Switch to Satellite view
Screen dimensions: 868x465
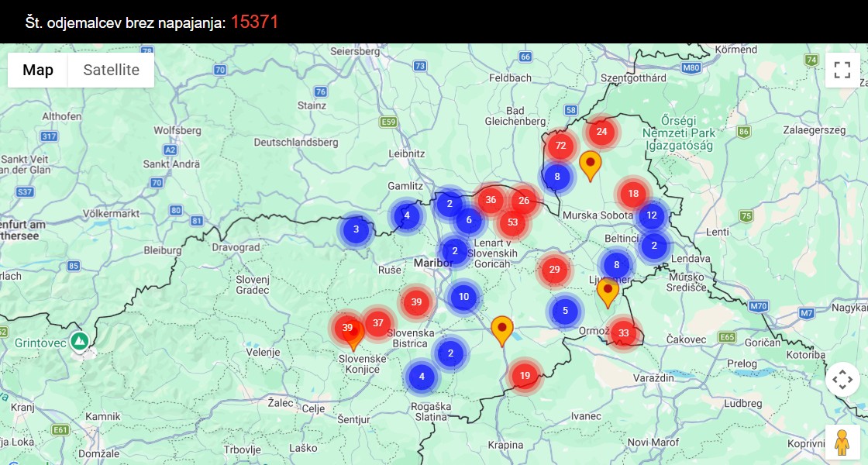111,70
